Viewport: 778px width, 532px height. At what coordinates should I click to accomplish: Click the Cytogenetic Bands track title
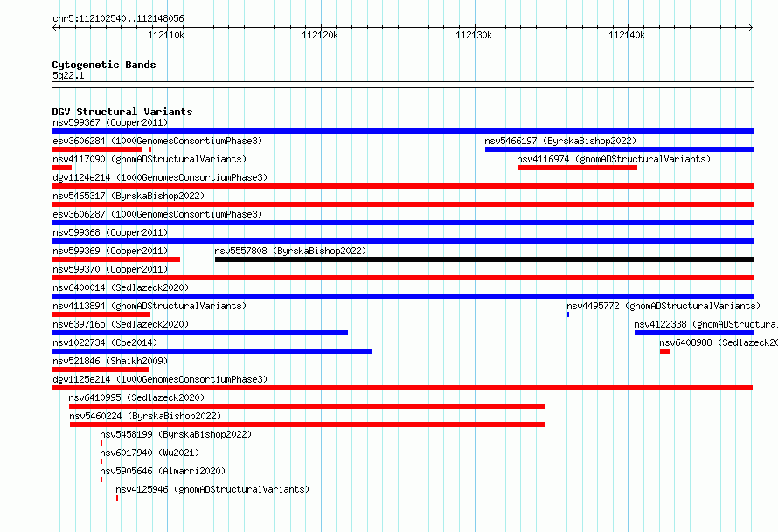pos(104,65)
